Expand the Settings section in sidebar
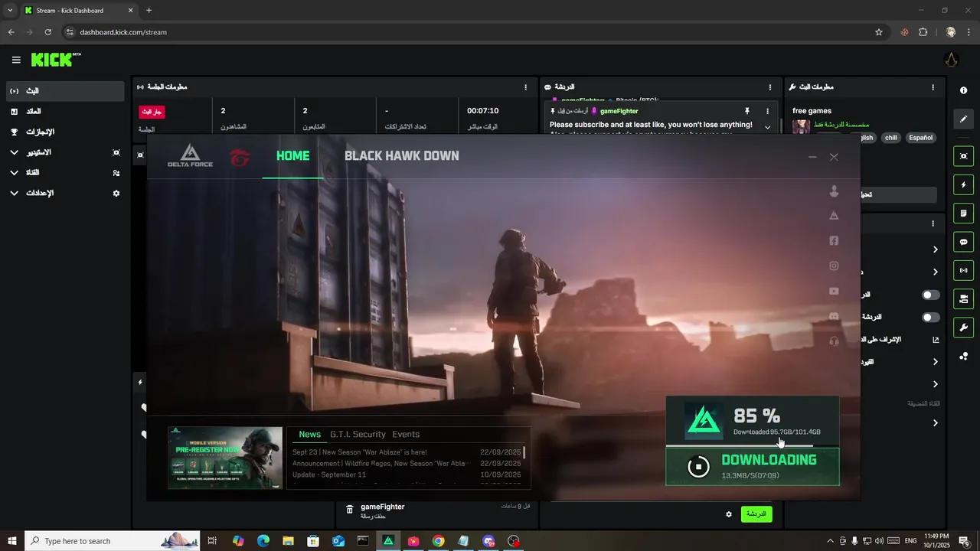Image resolution: width=980 pixels, height=551 pixels. (x=15, y=194)
